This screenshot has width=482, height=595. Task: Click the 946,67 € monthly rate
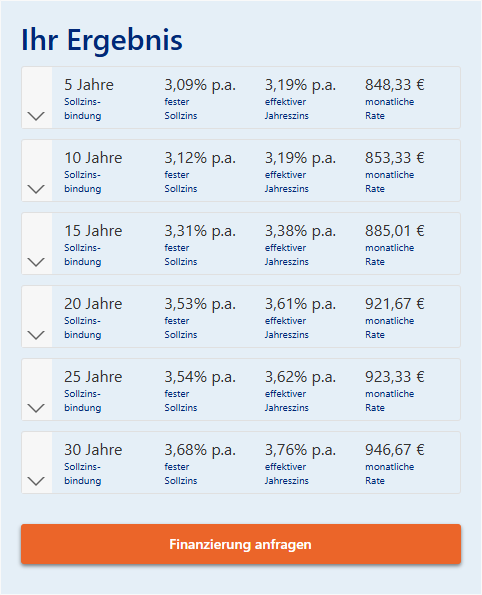click(395, 450)
